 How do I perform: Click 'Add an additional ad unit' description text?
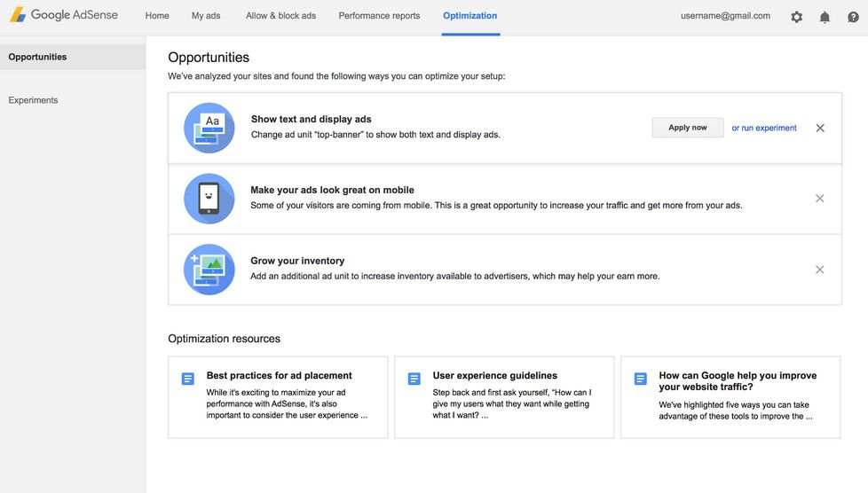point(455,276)
